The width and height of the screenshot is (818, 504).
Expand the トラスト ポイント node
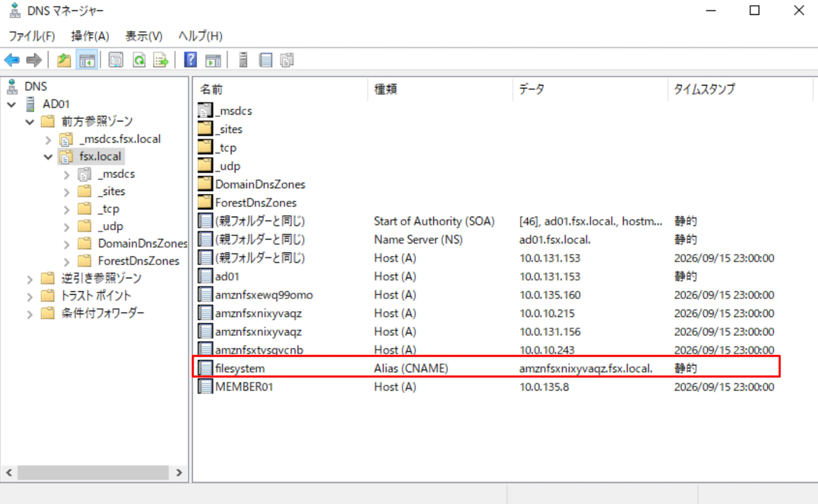point(30,297)
